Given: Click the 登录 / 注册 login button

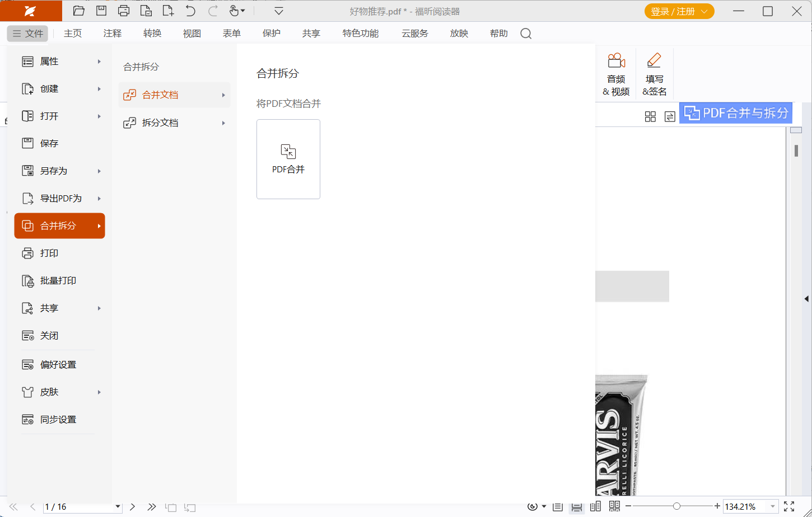Looking at the screenshot, I should coord(679,11).
